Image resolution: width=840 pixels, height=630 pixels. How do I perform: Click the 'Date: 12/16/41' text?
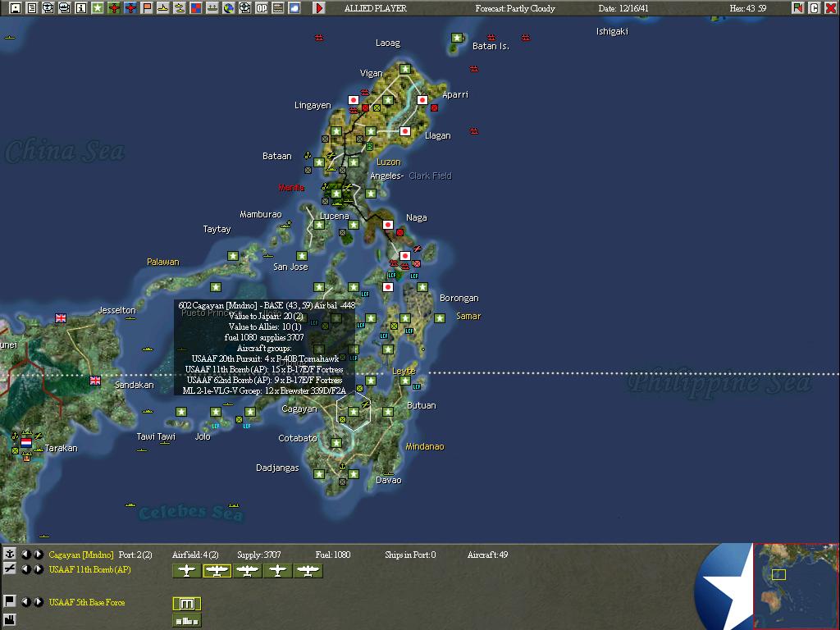[623, 8]
